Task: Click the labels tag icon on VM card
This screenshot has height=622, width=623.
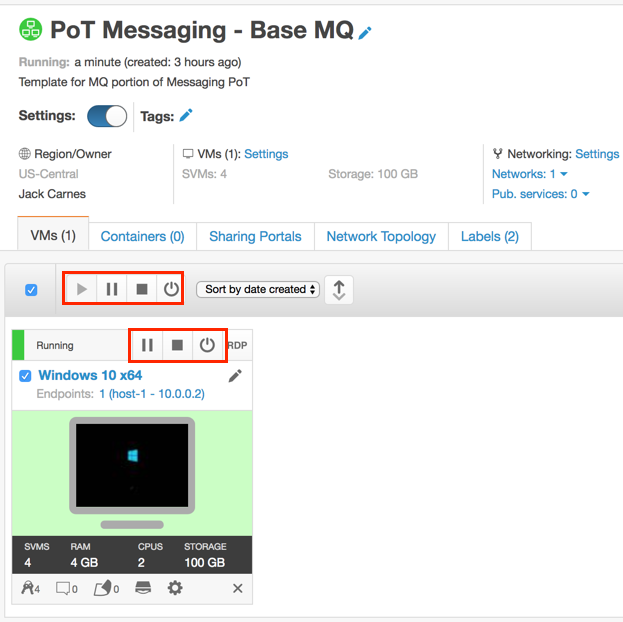Action: [x=106, y=588]
